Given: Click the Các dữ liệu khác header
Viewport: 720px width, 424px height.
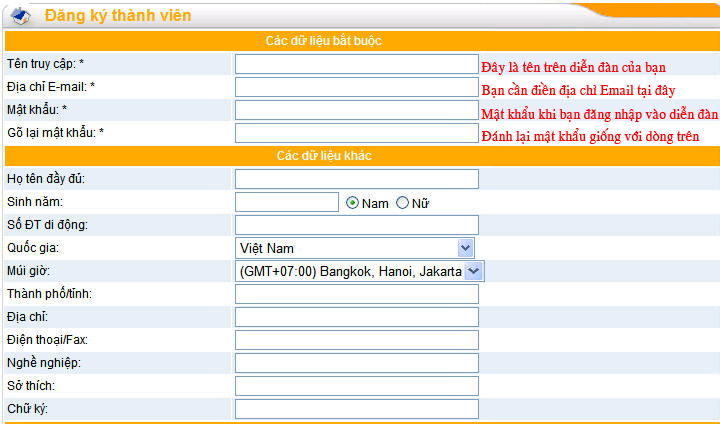Looking at the screenshot, I should (324, 156).
